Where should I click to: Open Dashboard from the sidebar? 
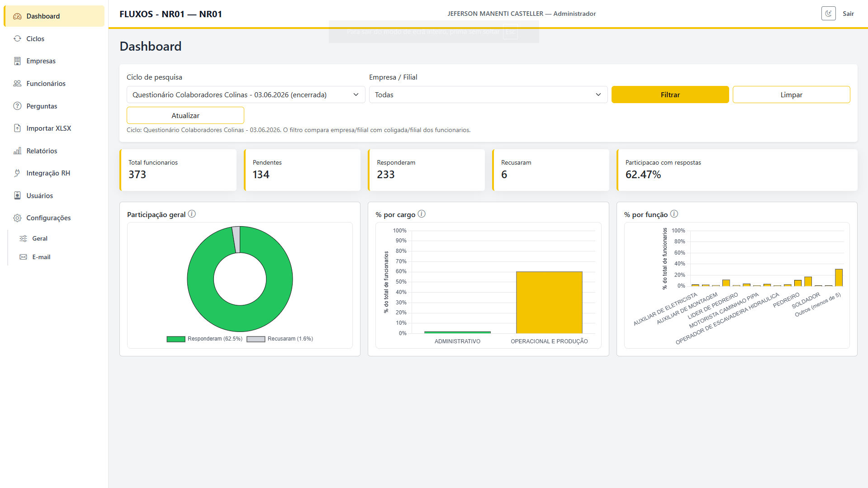pos(54,16)
